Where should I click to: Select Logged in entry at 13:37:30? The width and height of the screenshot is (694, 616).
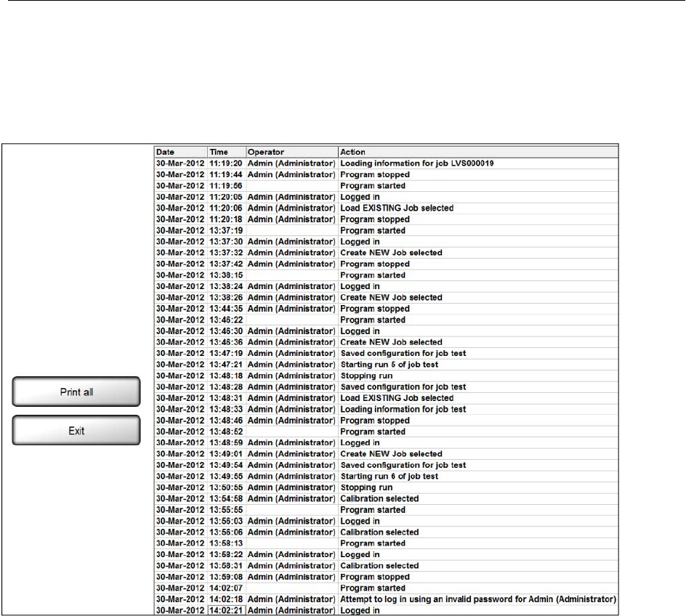click(x=360, y=242)
